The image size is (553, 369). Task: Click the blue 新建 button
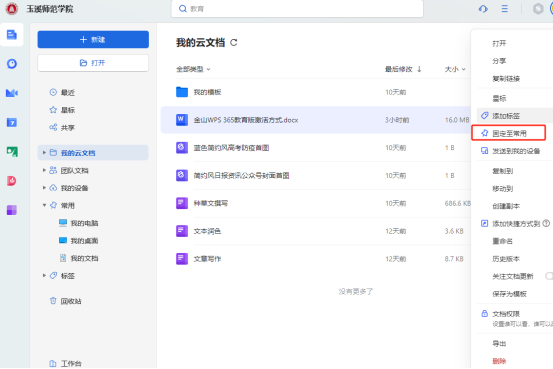point(93,40)
